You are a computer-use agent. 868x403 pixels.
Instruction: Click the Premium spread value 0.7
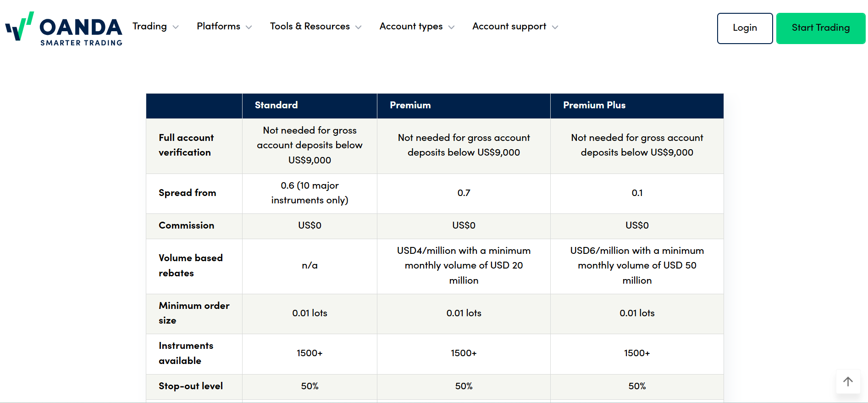(x=464, y=193)
